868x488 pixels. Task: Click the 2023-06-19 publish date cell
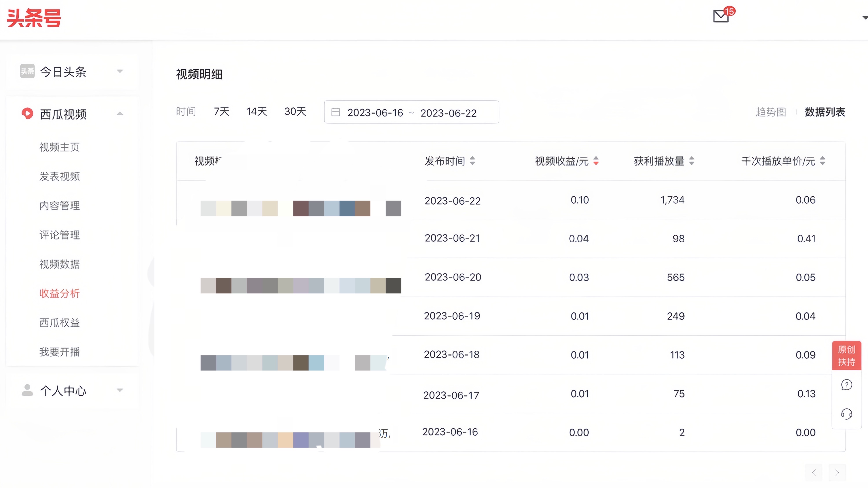(452, 316)
